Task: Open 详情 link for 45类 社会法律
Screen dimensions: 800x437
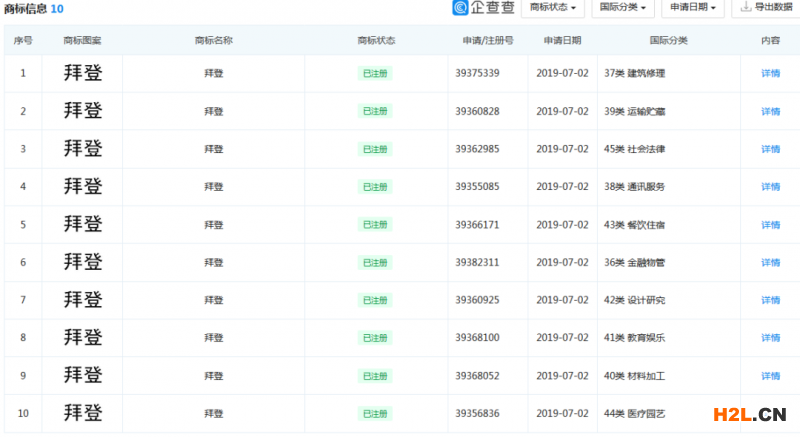Action: click(770, 149)
